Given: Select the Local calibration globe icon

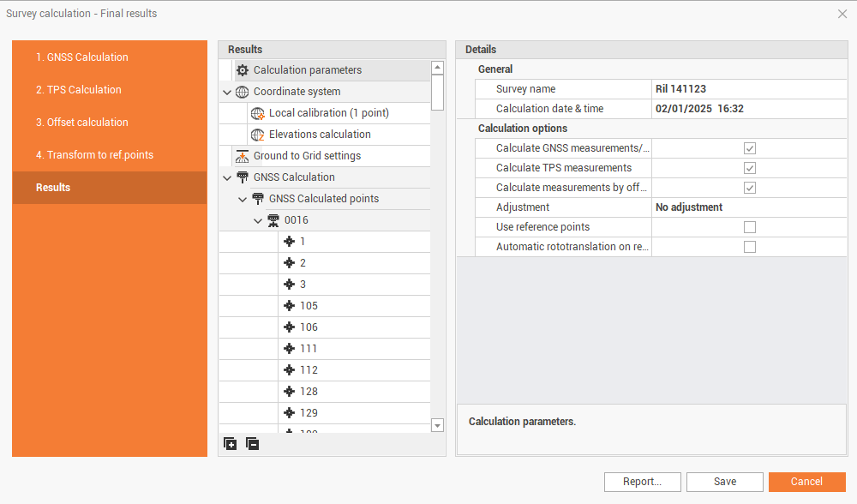Looking at the screenshot, I should click(x=258, y=113).
